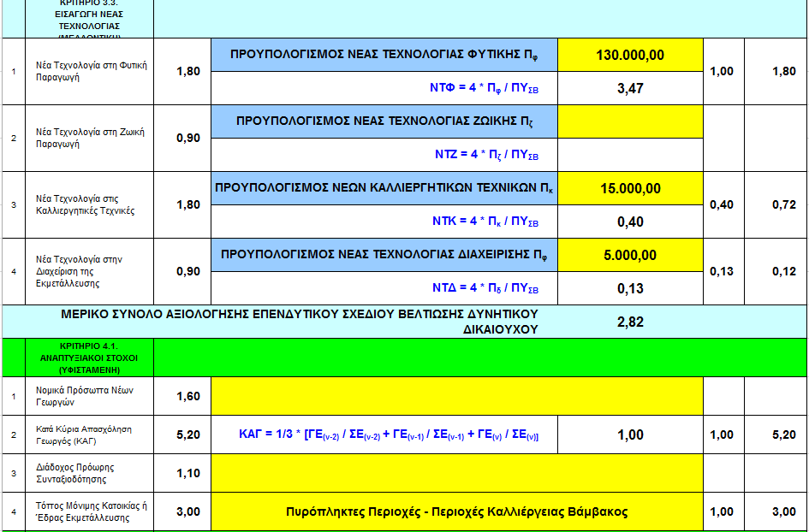Click final score 1,80 in the Φυτική Παραγωγή row
809x532 pixels.
tap(784, 72)
